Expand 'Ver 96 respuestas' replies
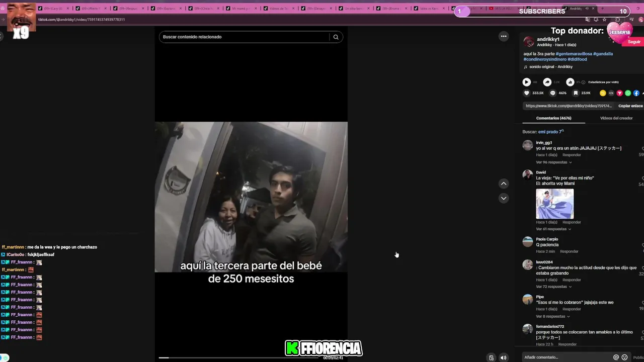 click(x=553, y=162)
